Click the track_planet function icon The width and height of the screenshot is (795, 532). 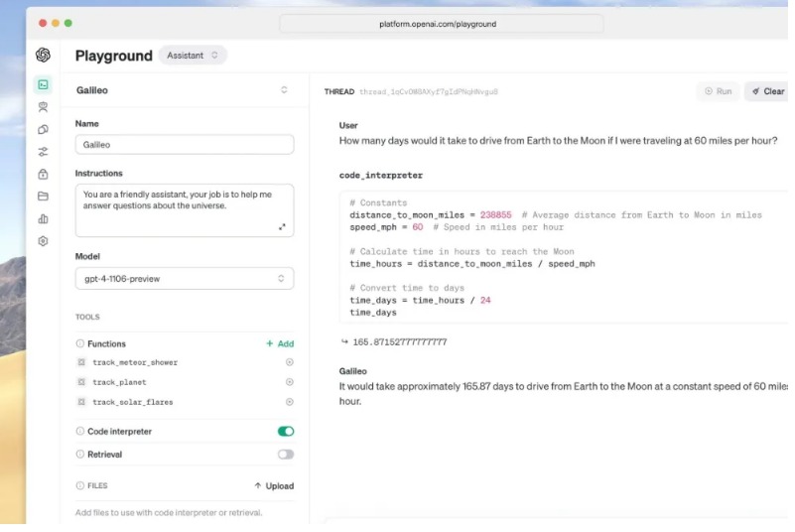point(81,382)
